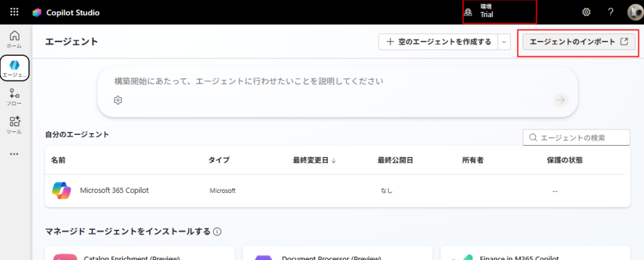The image size is (644, 260).
Task: Open prompt box settings gear icon
Action: pyautogui.click(x=118, y=100)
